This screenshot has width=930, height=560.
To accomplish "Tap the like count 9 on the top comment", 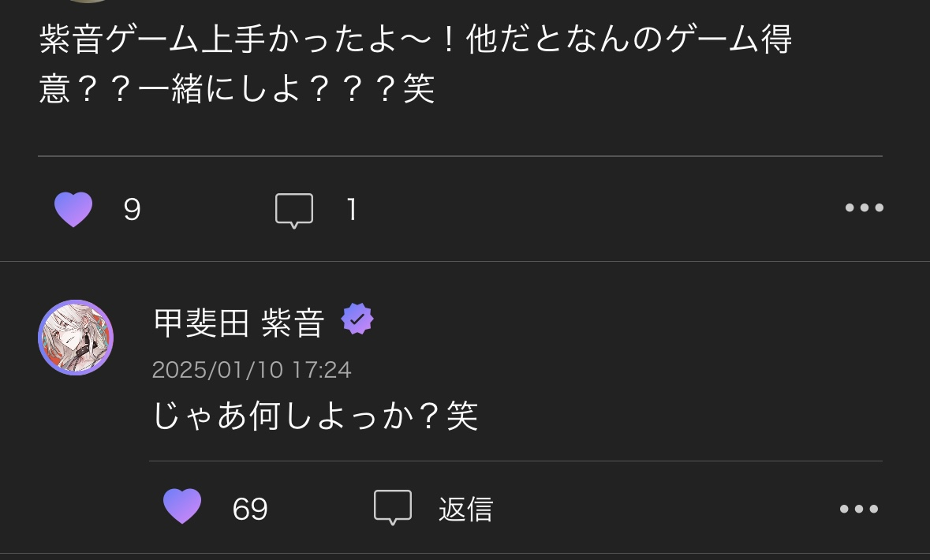I will pos(133,209).
